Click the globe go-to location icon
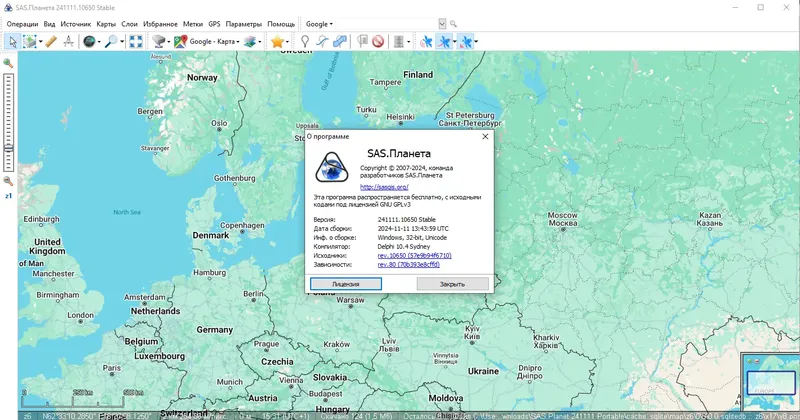The height and width of the screenshot is (420, 800). (x=89, y=41)
